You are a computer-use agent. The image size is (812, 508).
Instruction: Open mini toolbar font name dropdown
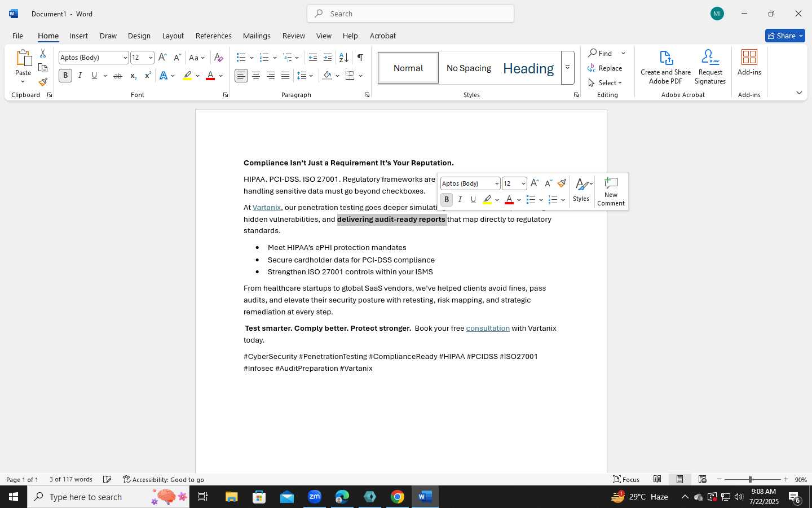coord(497,183)
